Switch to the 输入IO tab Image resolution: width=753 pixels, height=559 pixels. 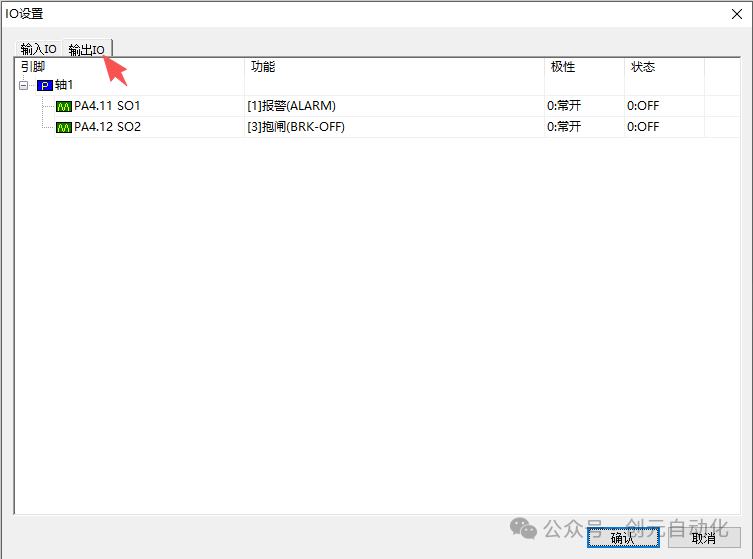click(x=38, y=49)
